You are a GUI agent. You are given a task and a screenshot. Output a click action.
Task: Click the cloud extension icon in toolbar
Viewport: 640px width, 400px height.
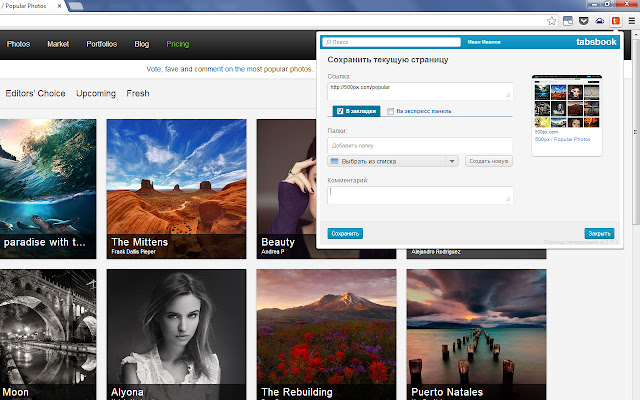point(599,21)
